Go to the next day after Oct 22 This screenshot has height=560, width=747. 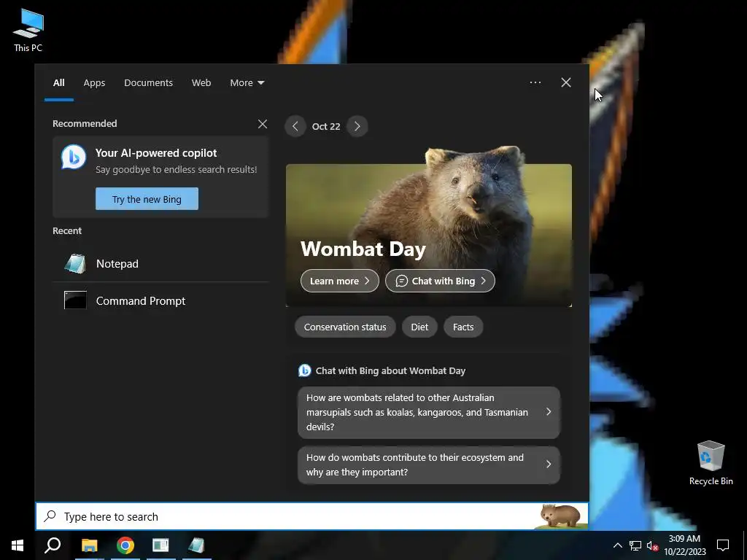point(357,126)
